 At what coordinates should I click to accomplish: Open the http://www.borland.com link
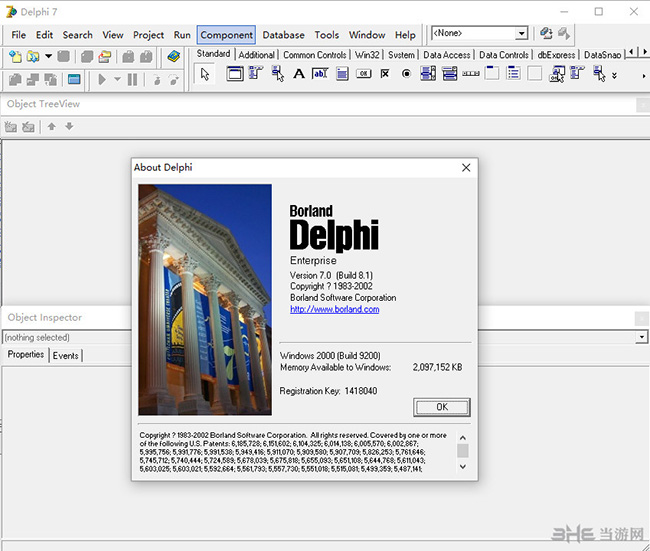tap(335, 309)
